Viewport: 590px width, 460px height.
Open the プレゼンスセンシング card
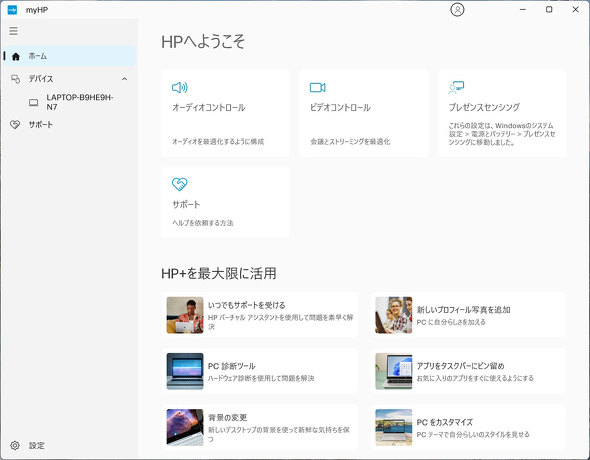click(502, 113)
